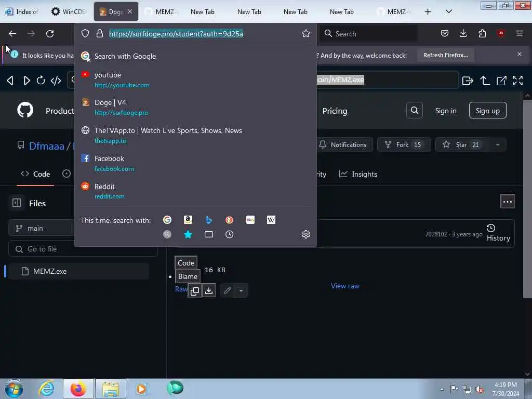
Task: Click Blame view button
Action: coord(188,276)
